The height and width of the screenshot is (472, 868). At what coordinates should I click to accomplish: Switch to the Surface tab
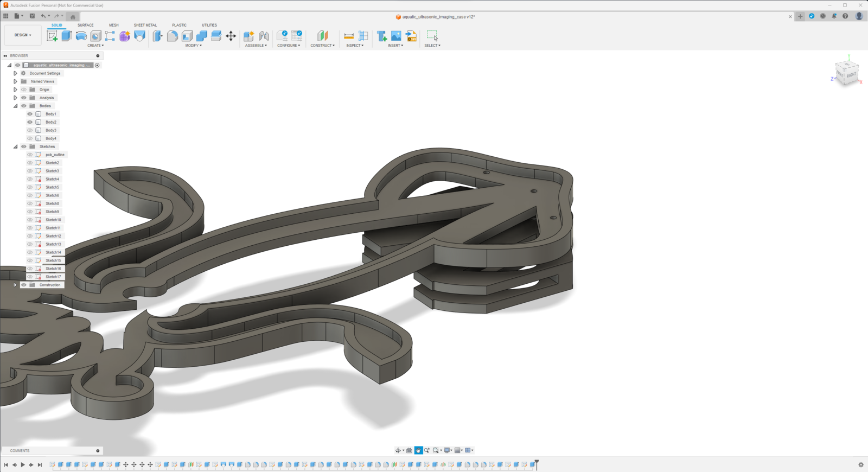(85, 25)
